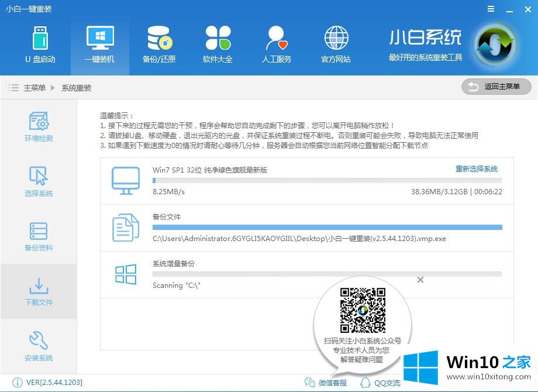Open the 软件大全 tab
Screen dimensions: 538x392
(218, 45)
